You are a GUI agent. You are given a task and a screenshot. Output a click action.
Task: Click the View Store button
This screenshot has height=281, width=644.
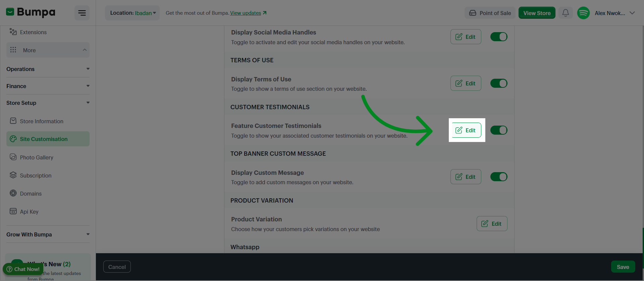click(537, 13)
